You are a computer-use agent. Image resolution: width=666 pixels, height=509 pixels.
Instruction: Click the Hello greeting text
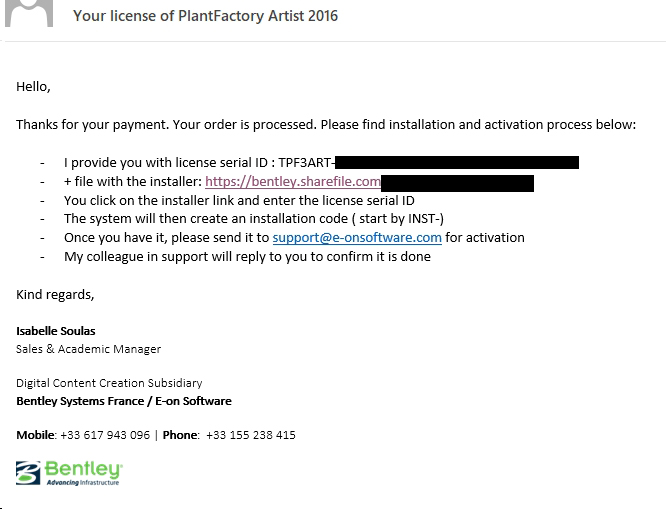tap(33, 87)
